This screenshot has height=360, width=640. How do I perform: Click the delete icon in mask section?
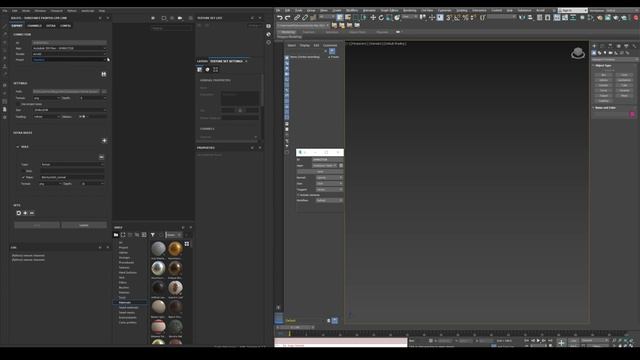point(101,157)
